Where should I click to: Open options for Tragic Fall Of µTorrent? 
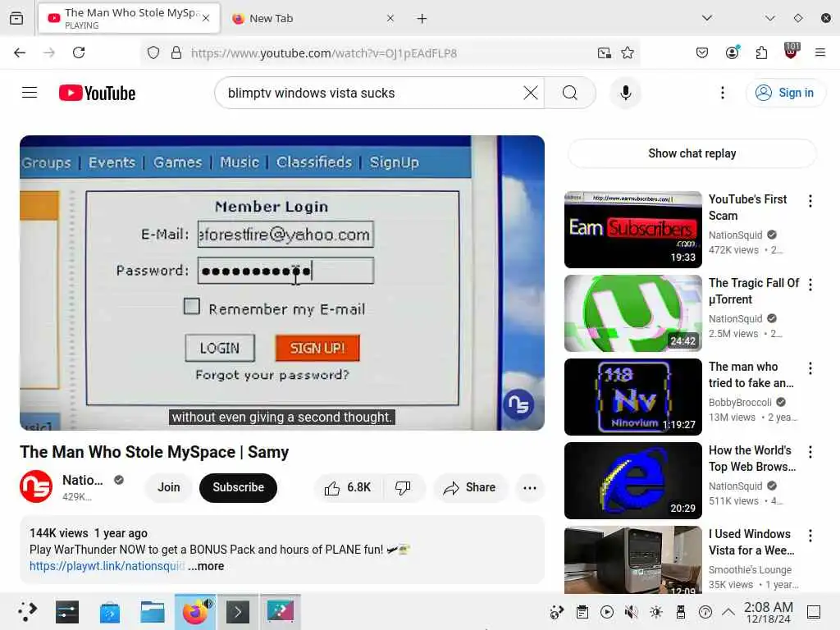810,285
